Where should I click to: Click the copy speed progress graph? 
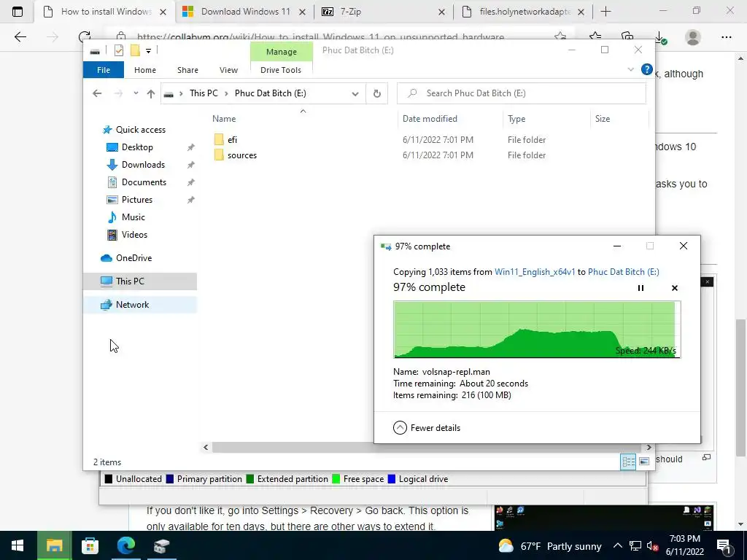coord(537,329)
